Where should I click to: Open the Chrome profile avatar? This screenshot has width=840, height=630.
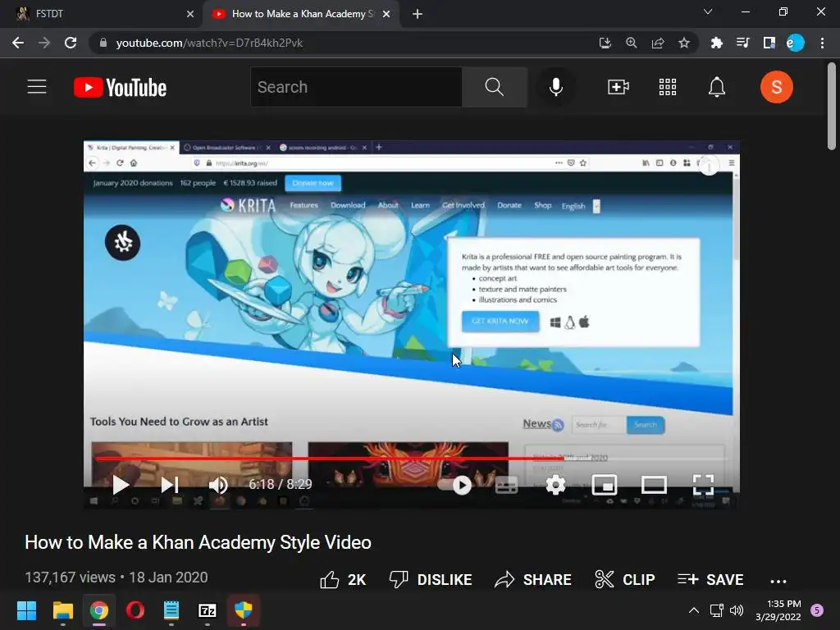point(796,43)
